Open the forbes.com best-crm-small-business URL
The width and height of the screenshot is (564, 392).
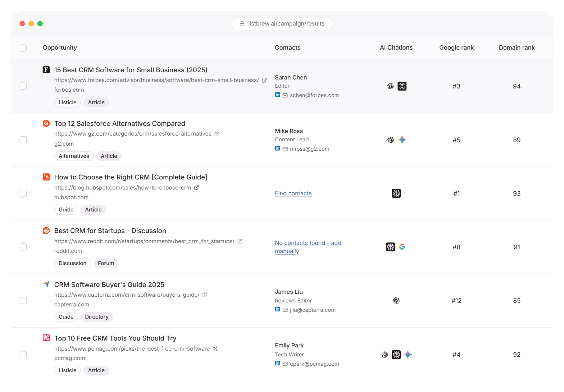click(156, 80)
